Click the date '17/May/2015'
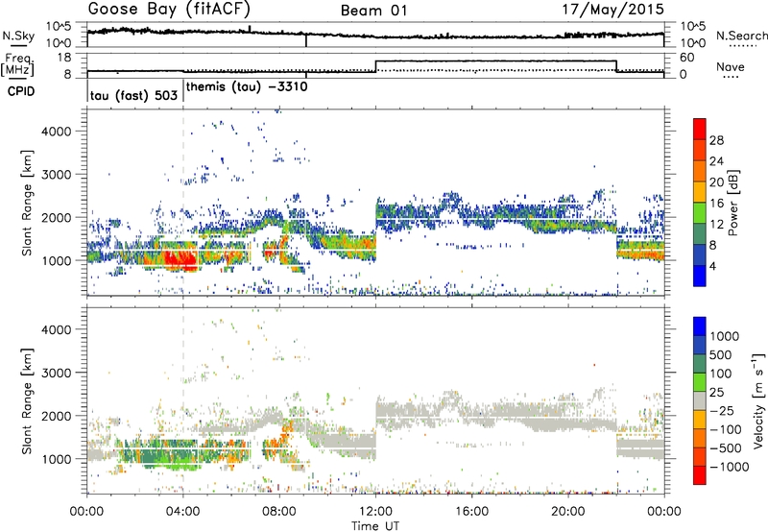The height and width of the screenshot is (532, 768). click(613, 10)
